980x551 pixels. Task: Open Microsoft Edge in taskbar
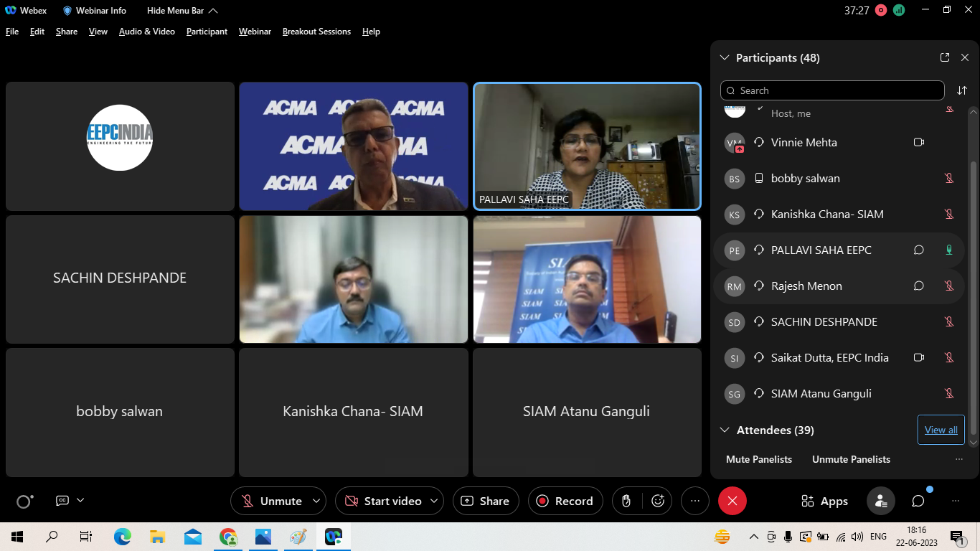click(123, 537)
